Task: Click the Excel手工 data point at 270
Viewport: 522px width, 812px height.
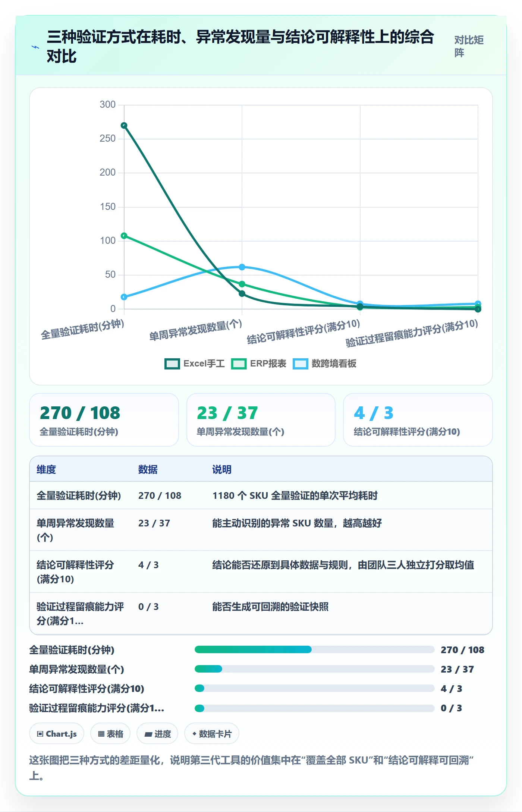Action: pyautogui.click(x=124, y=126)
